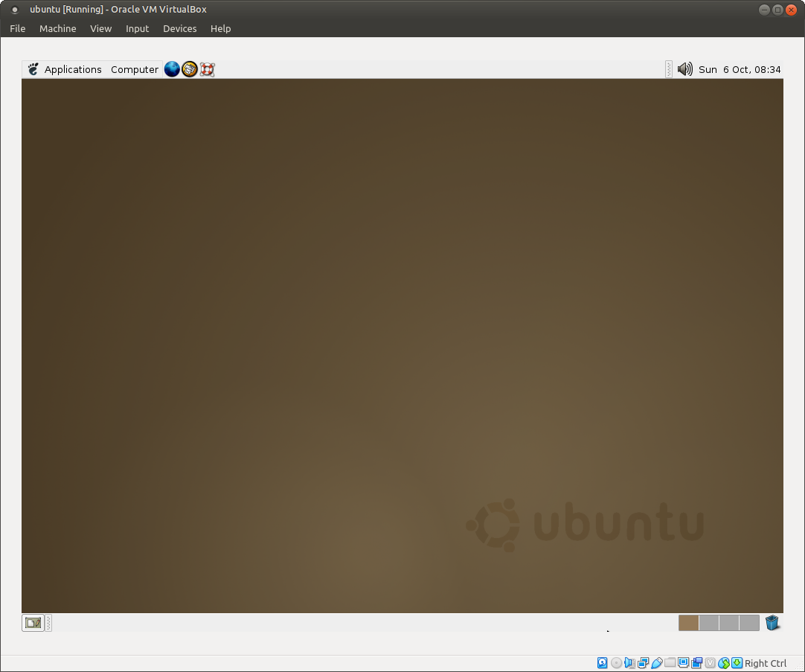Open the VirtualBox Help menu
This screenshot has width=805, height=672.
coord(221,29)
